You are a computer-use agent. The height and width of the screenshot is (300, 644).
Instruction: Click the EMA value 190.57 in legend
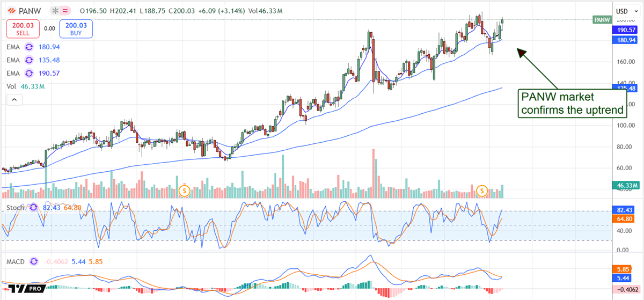tap(49, 73)
